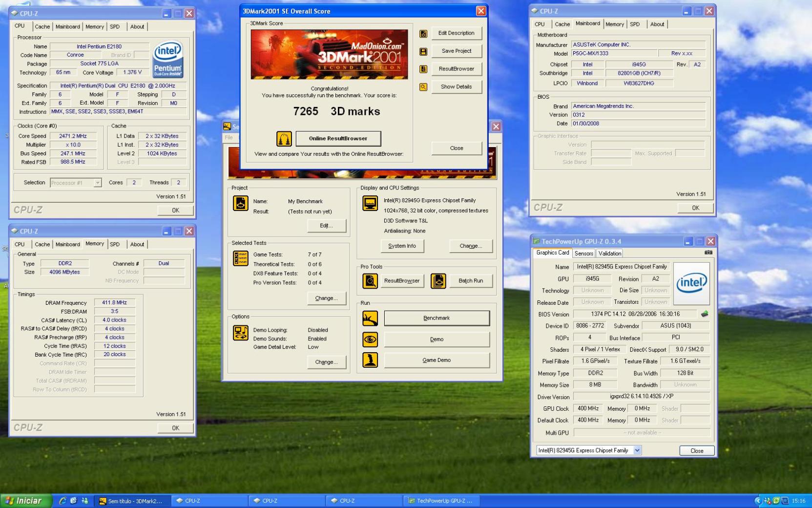Click the Online ResultBrowser button
The width and height of the screenshot is (812, 508).
click(x=338, y=138)
